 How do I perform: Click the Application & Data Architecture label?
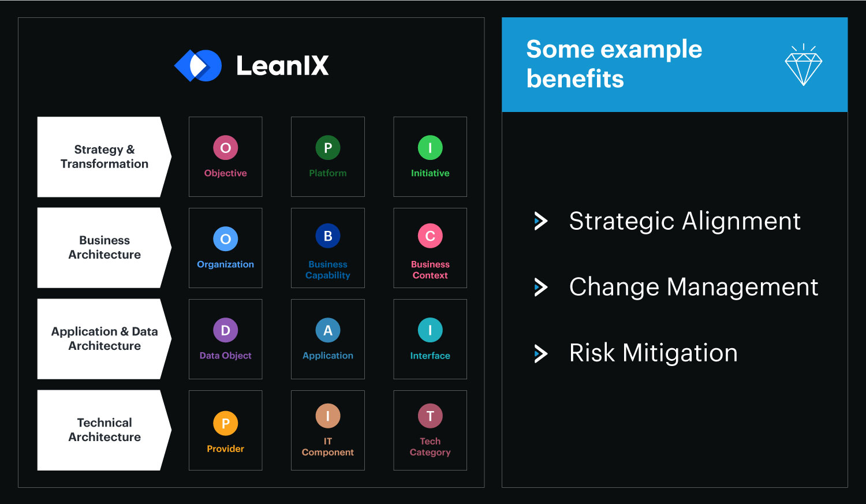(x=104, y=339)
